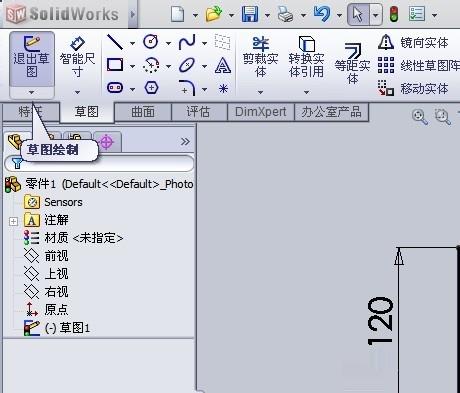The height and width of the screenshot is (393, 460).
Task: Click the feature tree filter field
Action: coord(99,163)
